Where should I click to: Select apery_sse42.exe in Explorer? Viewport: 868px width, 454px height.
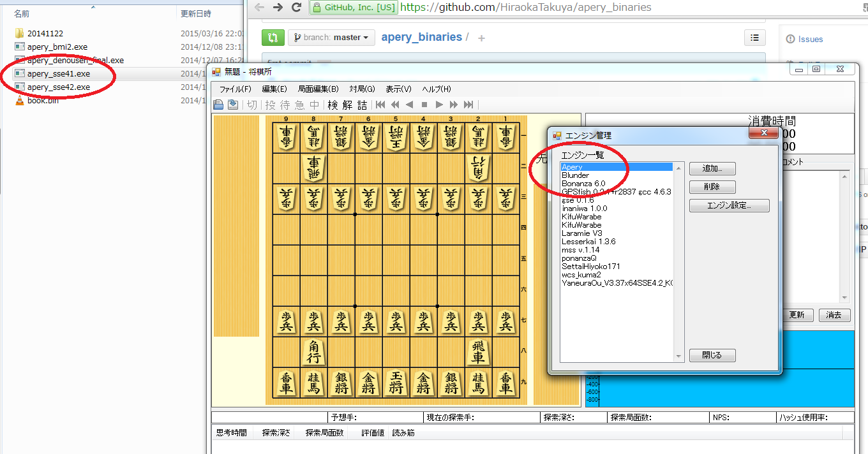pos(59,87)
